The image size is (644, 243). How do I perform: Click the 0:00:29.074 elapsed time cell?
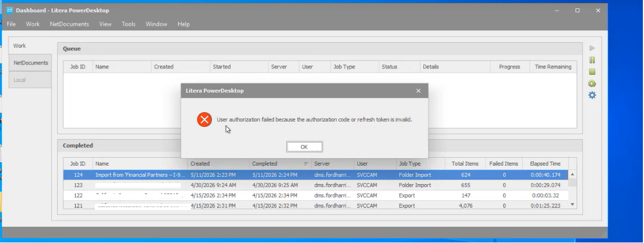(x=545, y=185)
